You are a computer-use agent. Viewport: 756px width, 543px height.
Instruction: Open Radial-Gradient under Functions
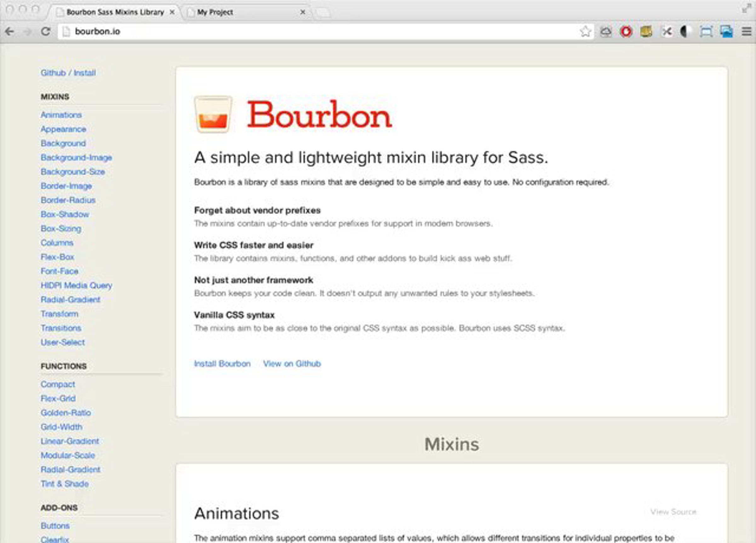[70, 469]
